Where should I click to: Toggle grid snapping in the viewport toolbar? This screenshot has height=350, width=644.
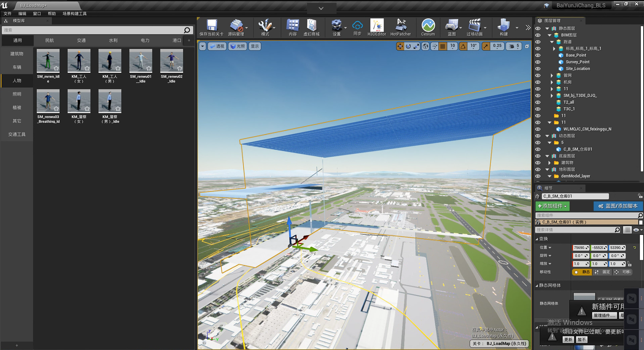point(443,46)
